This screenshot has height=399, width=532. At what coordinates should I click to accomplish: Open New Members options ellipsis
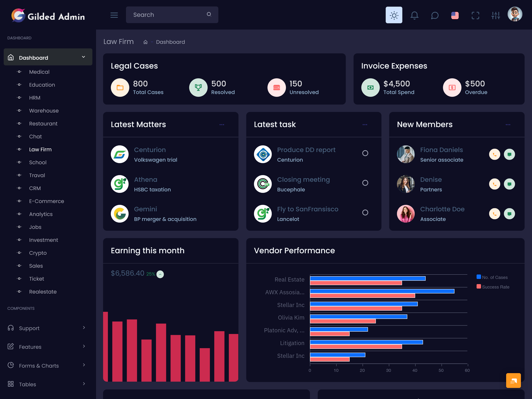click(508, 125)
